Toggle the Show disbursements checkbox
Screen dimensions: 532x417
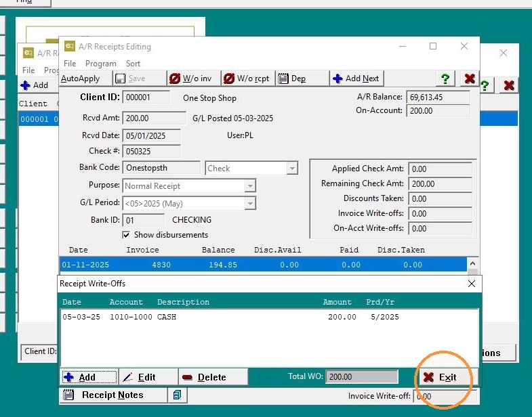(x=126, y=235)
